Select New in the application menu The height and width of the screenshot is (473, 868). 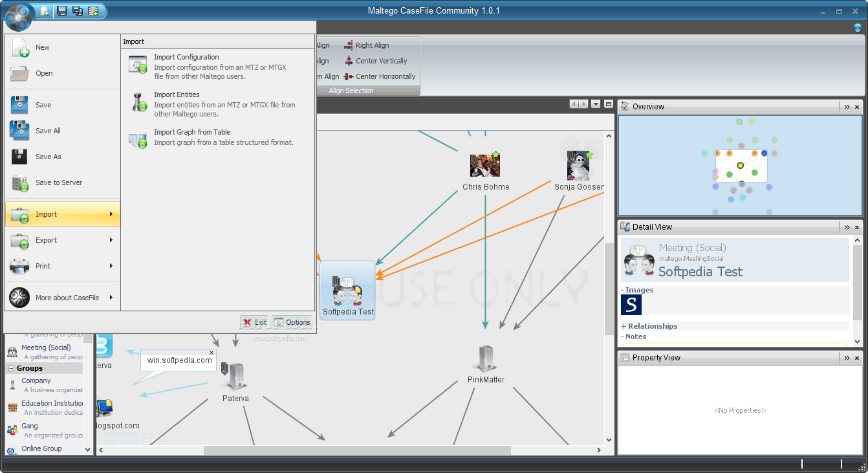click(63, 47)
